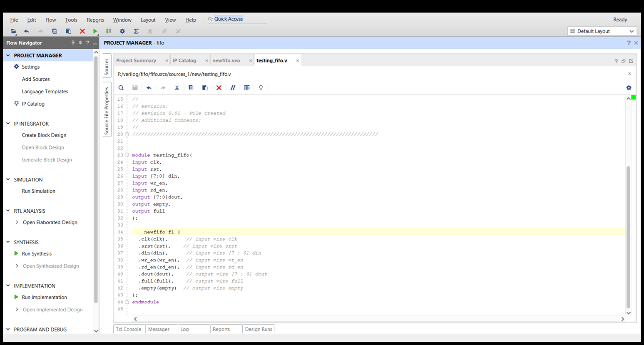Screen dimensions: 644x345
Task: Collapse the SIMULATION section in Flow Navigator
Action: pyautogui.click(x=8, y=180)
